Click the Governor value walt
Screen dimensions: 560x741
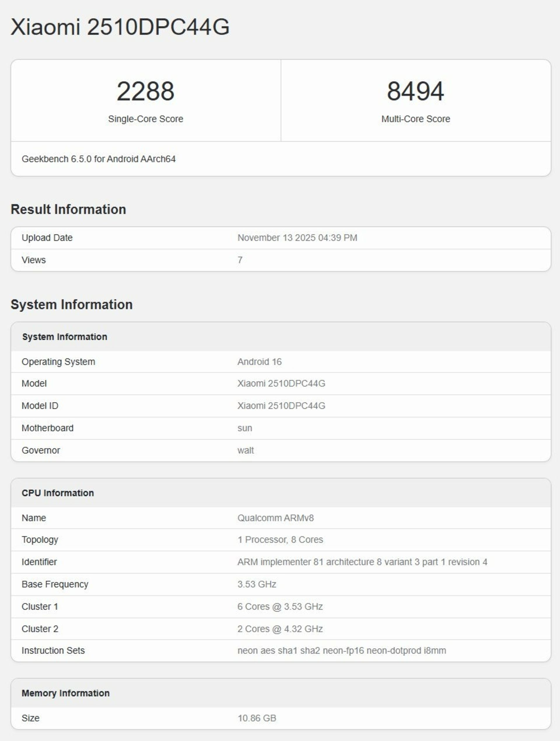pyautogui.click(x=245, y=450)
